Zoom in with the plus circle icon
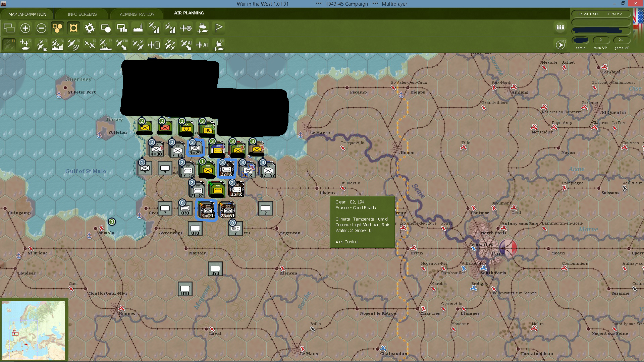Screen dimensions: 644x362 [x=25, y=28]
